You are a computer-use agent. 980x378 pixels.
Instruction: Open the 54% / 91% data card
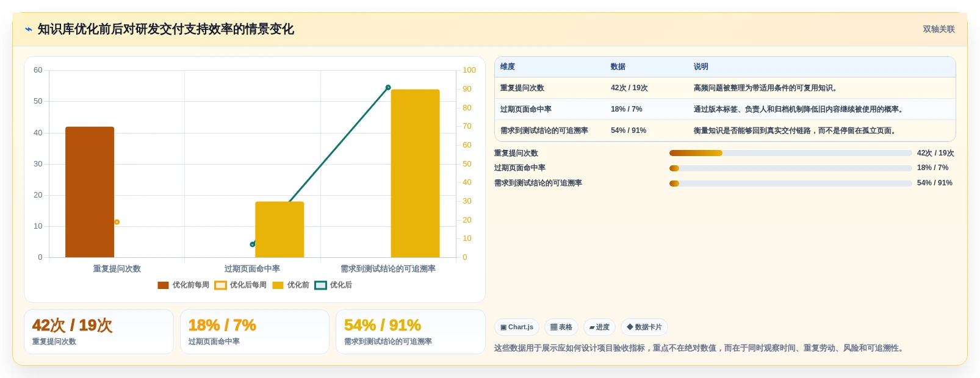(411, 332)
